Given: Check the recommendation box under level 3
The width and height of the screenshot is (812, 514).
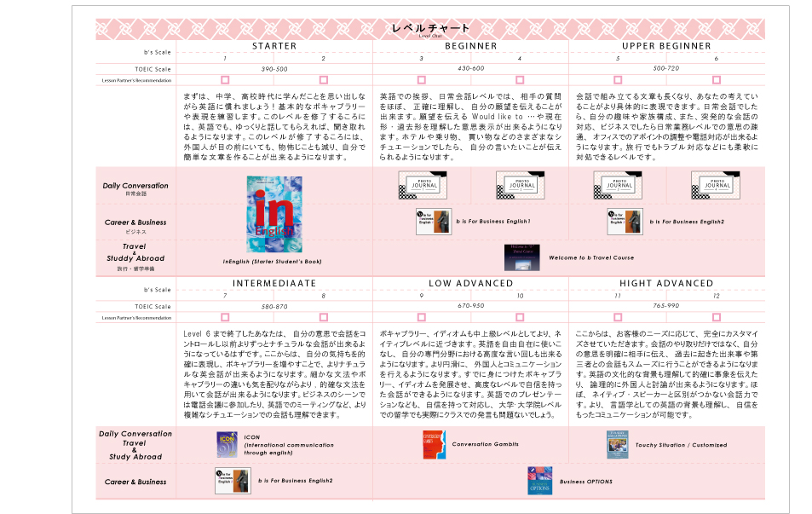Looking at the screenshot, I should point(422,80).
